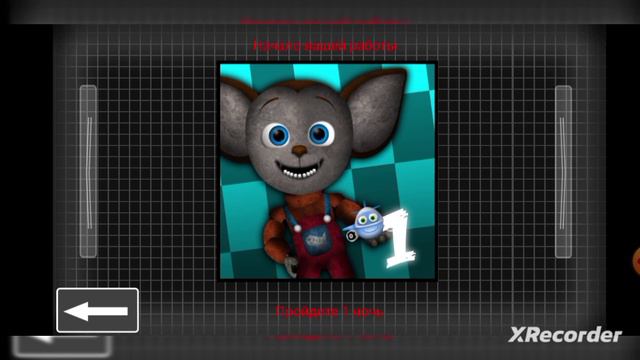Click the right side scroll panel
This screenshot has height=360, width=640.
pos(563,171)
